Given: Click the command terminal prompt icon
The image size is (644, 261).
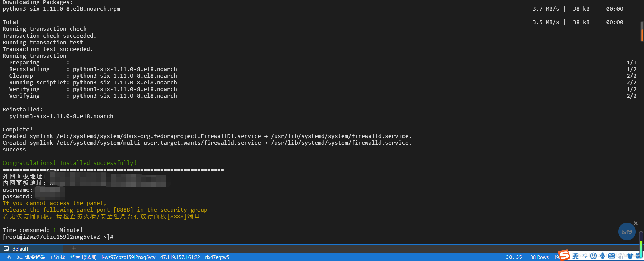Looking at the screenshot, I should [20, 257].
